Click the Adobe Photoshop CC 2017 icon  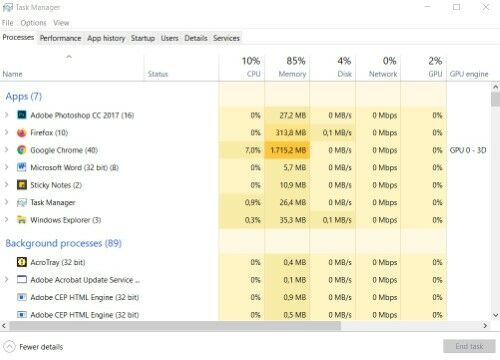(22, 115)
